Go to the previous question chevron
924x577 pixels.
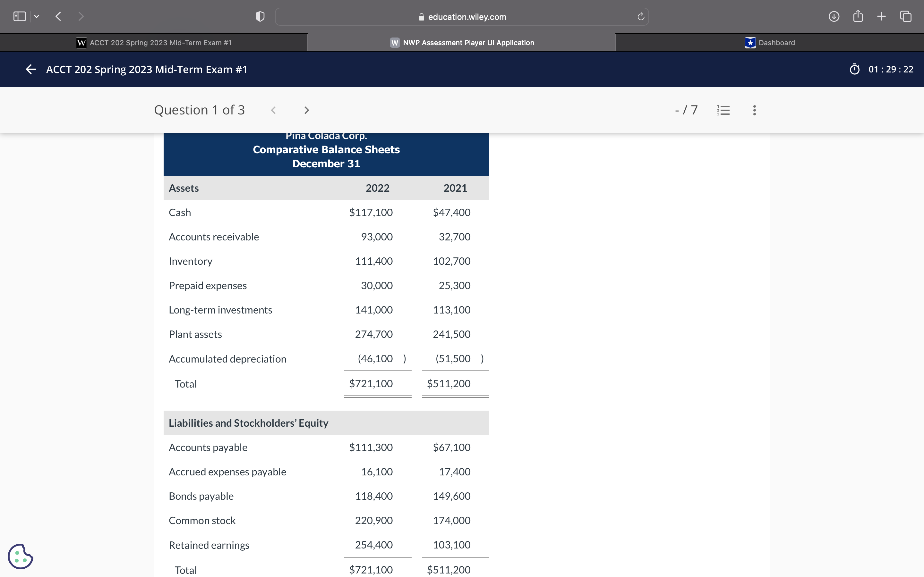[x=273, y=110]
